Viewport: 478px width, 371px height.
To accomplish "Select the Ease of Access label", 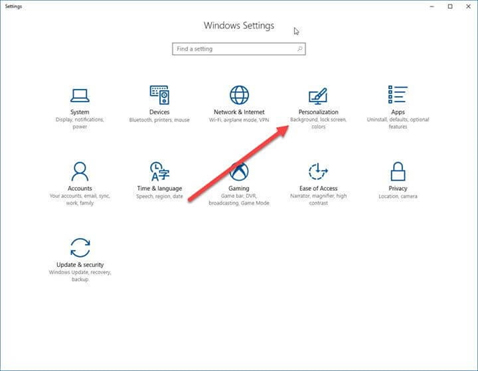I will [318, 188].
